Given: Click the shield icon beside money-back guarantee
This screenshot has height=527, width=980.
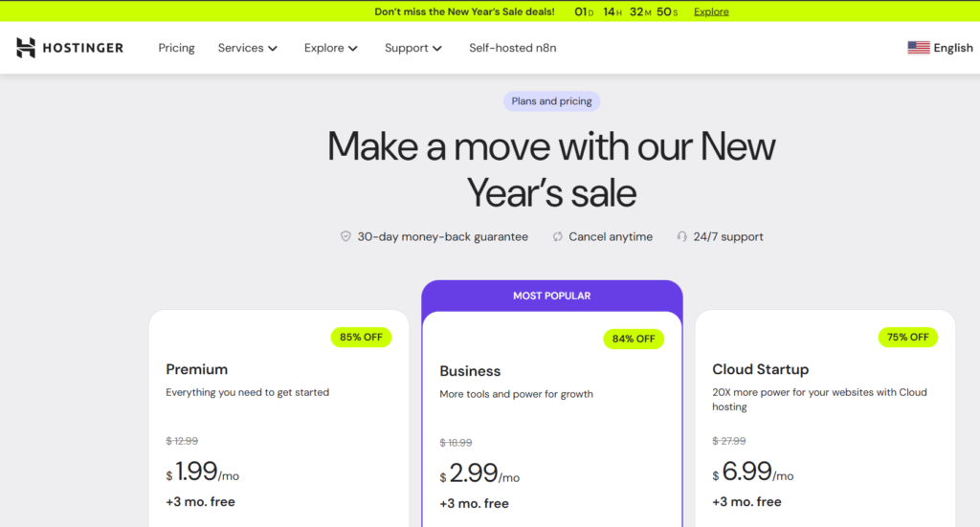Looking at the screenshot, I should tap(345, 236).
